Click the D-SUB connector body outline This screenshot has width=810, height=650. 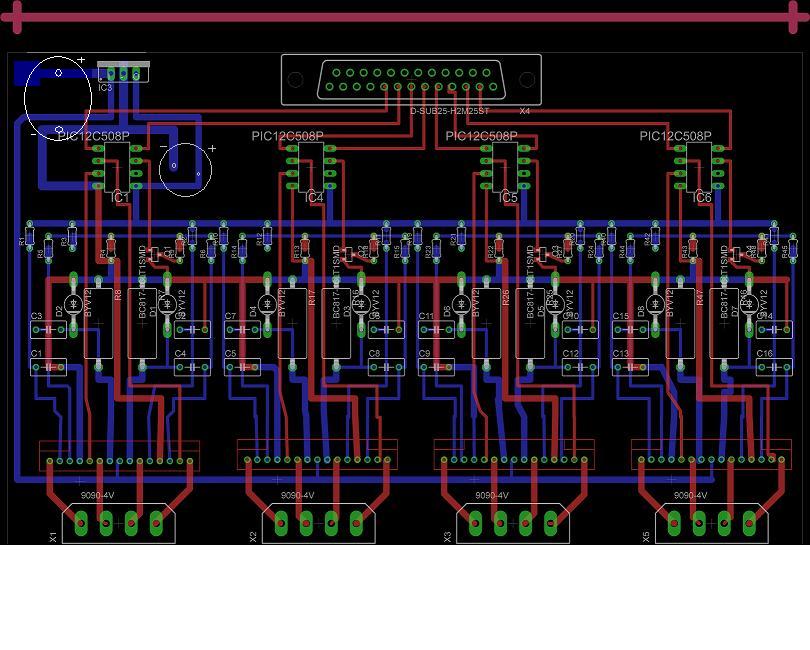coord(411,80)
